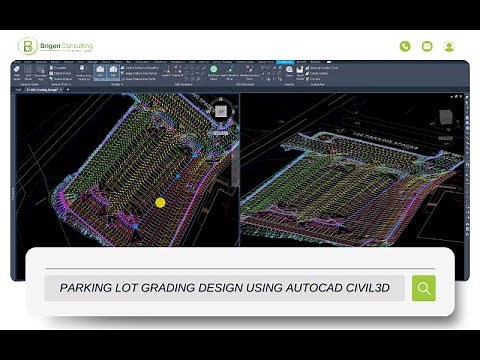Click Create Surface in Launch Pad
Viewport: 480px width, 360px height.
point(317,73)
